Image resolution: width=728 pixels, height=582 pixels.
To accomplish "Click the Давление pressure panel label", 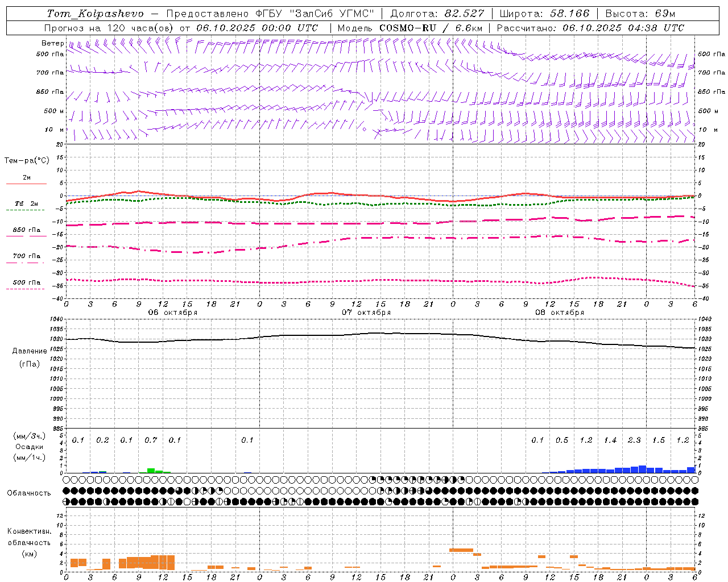I will [30, 351].
